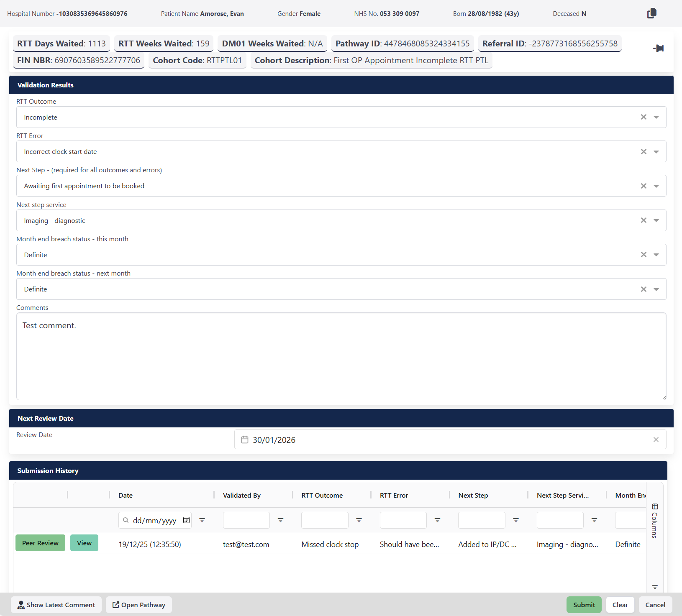Click the pin icon beside pathway details
This screenshot has height=616, width=682.
pyautogui.click(x=658, y=49)
